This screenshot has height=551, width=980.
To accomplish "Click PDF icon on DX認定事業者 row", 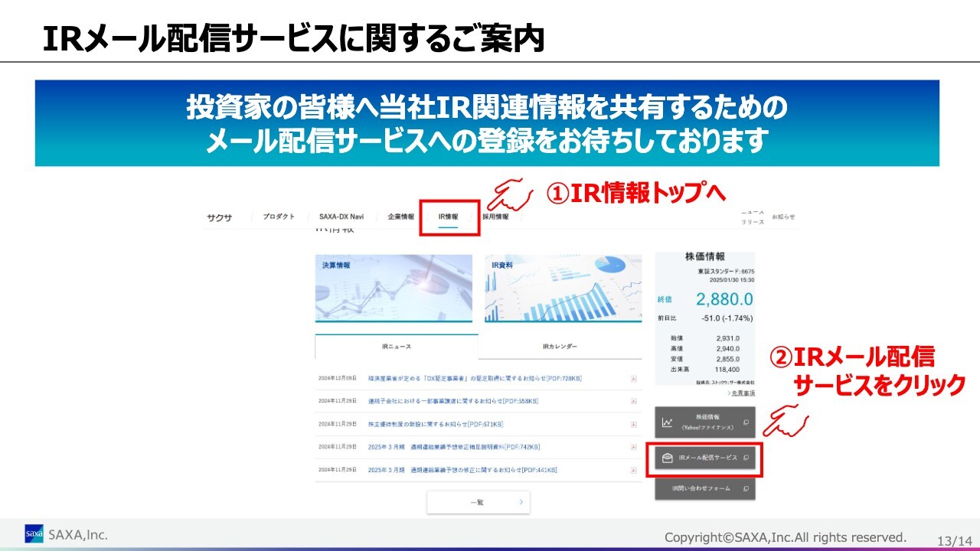I will pos(634,378).
